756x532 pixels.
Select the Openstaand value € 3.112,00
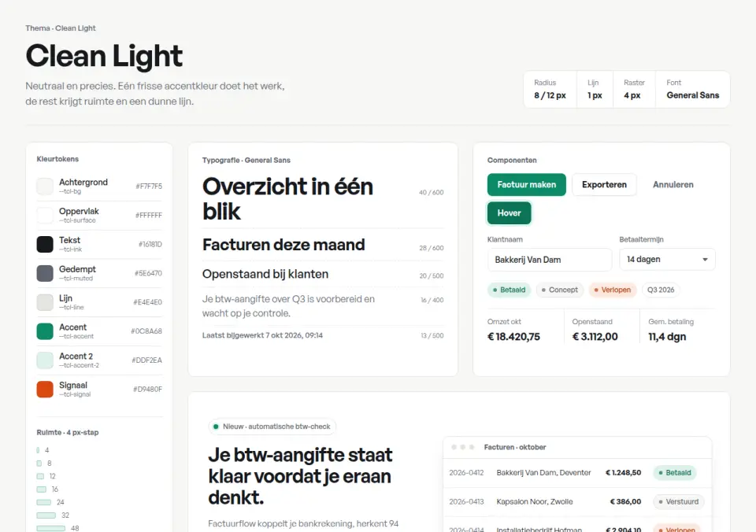pos(595,337)
